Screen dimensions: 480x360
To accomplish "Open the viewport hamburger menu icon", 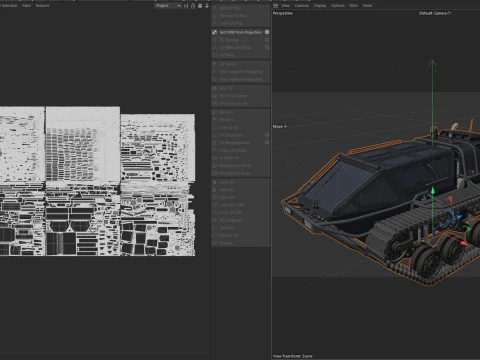I will pyautogui.click(x=275, y=6).
